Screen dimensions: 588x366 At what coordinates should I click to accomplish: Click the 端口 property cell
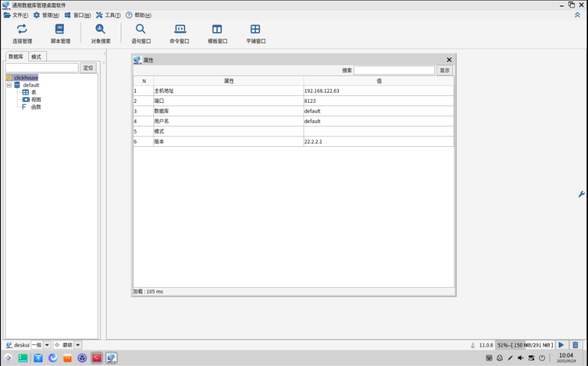pos(229,101)
